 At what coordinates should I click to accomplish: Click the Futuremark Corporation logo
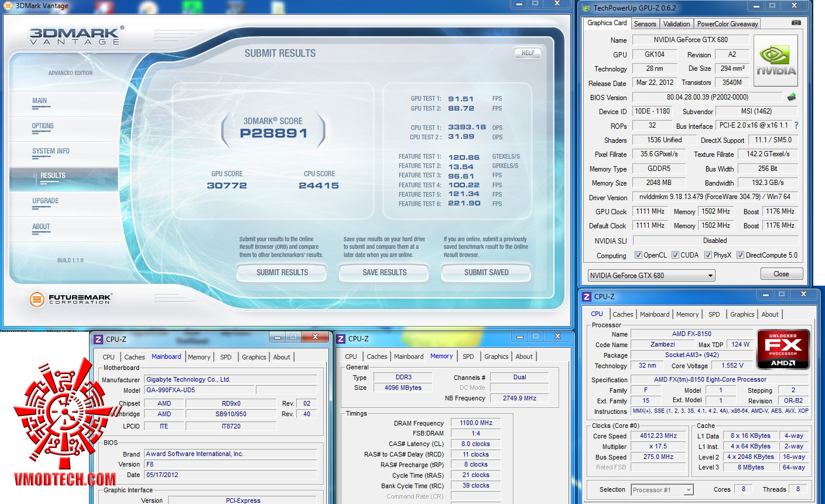[x=70, y=299]
